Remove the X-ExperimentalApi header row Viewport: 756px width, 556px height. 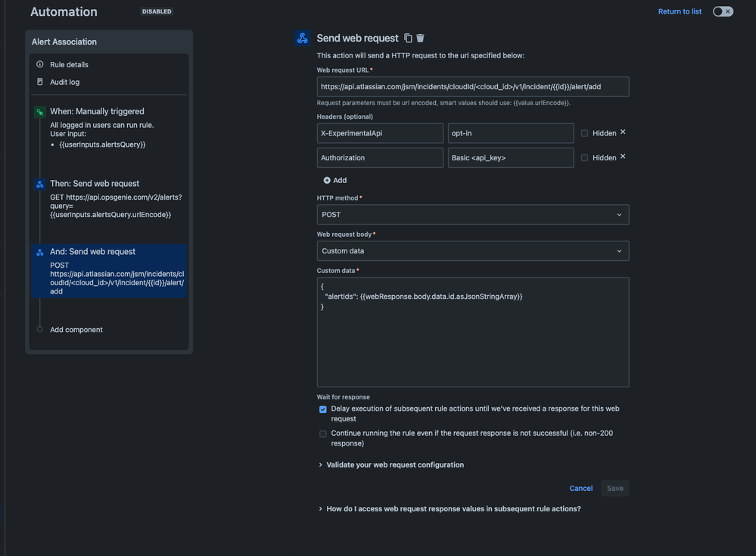[623, 132]
